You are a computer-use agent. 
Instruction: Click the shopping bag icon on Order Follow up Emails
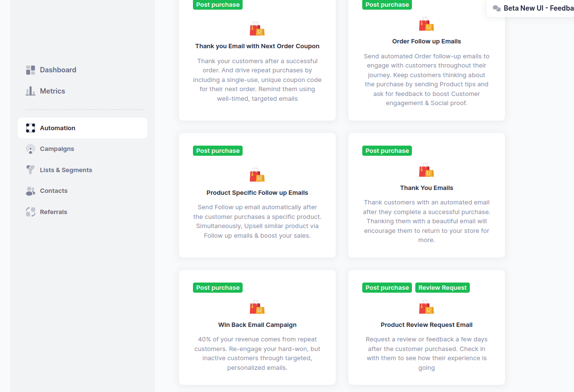coord(426,24)
